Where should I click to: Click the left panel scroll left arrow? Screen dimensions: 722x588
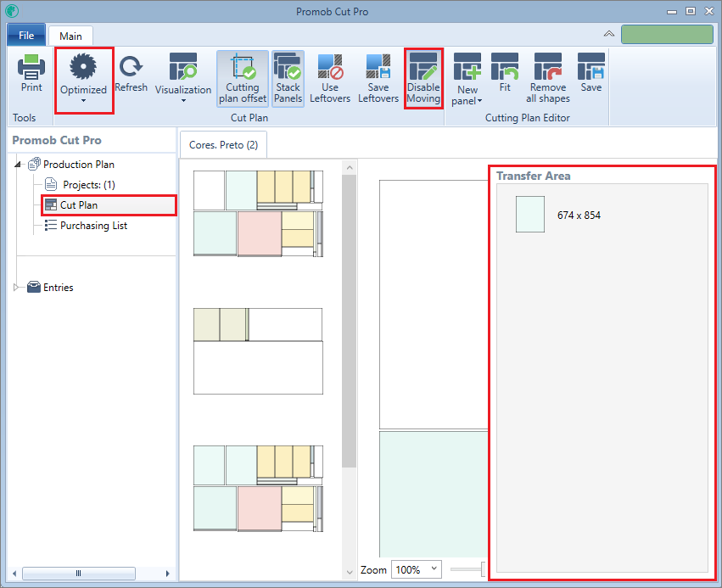point(14,574)
